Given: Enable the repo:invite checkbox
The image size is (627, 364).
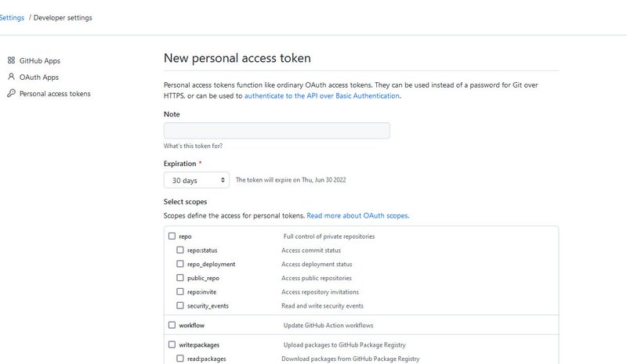Looking at the screenshot, I should 180,292.
